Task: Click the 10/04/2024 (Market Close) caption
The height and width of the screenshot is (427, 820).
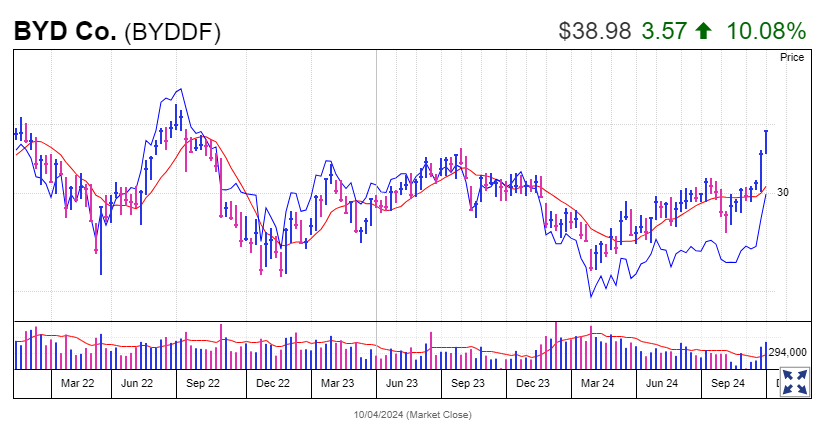Action: [x=412, y=414]
